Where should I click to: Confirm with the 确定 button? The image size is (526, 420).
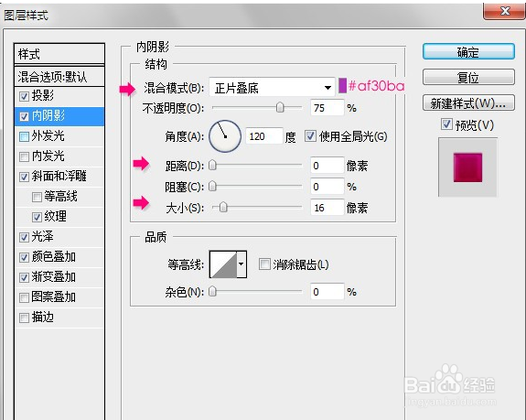coord(468,52)
